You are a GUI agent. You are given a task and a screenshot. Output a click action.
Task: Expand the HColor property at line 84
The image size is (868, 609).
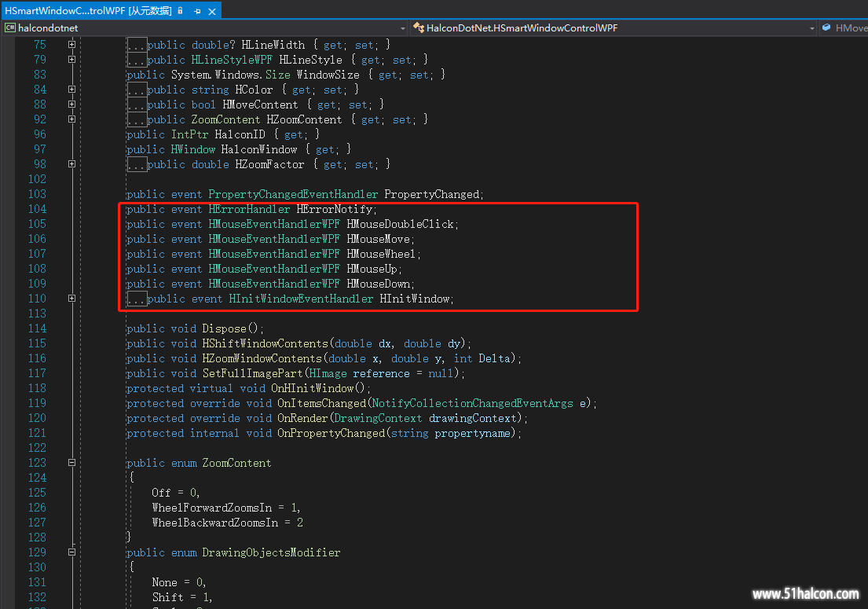(x=71, y=90)
